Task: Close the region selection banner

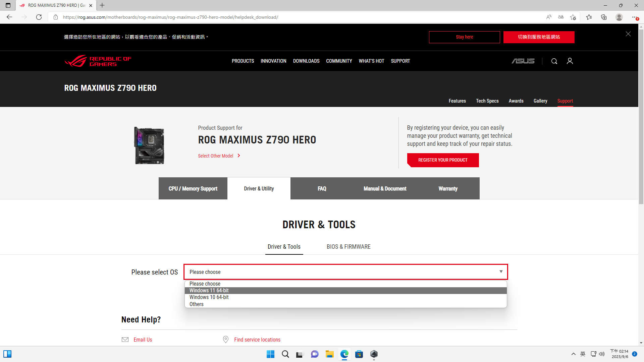Action: click(628, 34)
